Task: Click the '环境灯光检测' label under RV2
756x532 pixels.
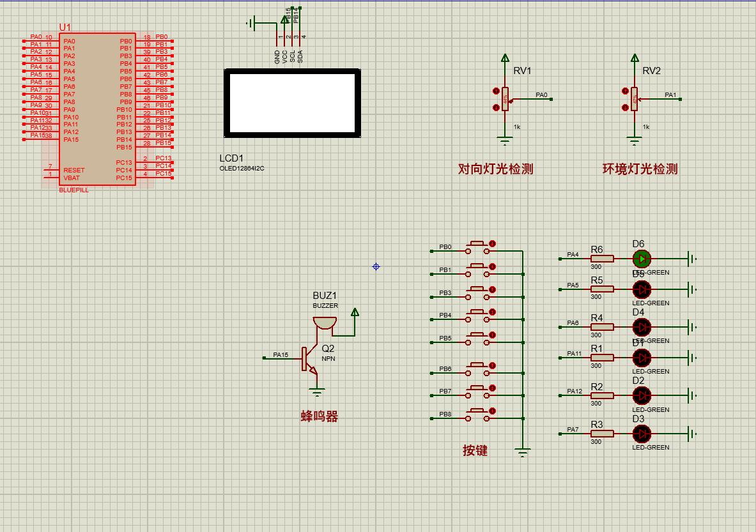Action: 640,169
